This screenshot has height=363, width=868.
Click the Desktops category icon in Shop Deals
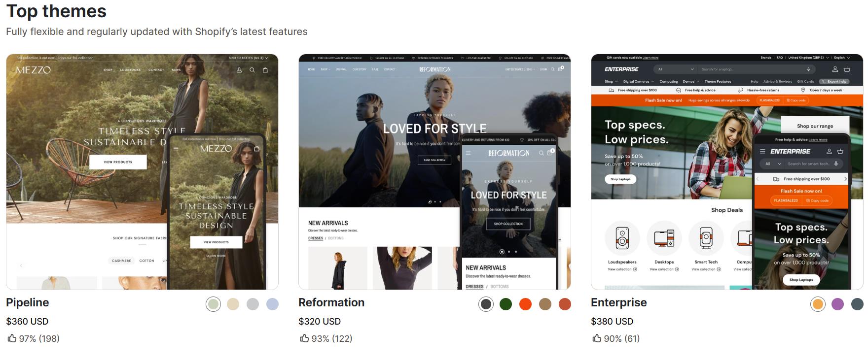pyautogui.click(x=664, y=238)
